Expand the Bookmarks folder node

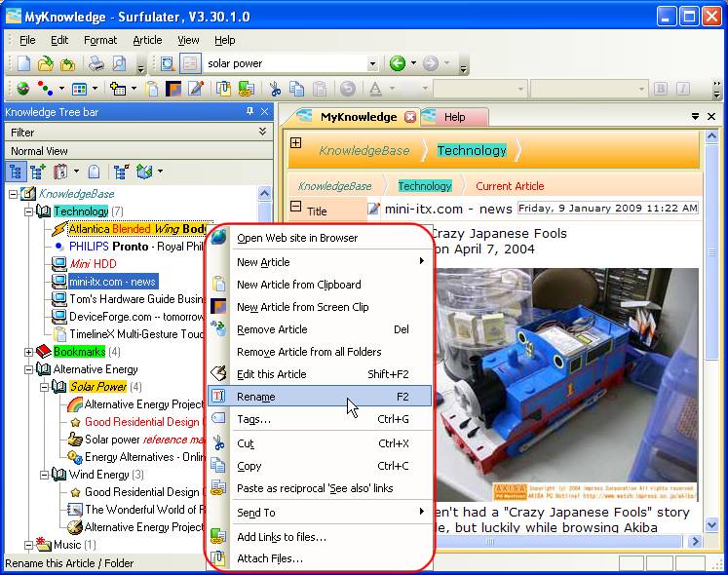pos(29,352)
